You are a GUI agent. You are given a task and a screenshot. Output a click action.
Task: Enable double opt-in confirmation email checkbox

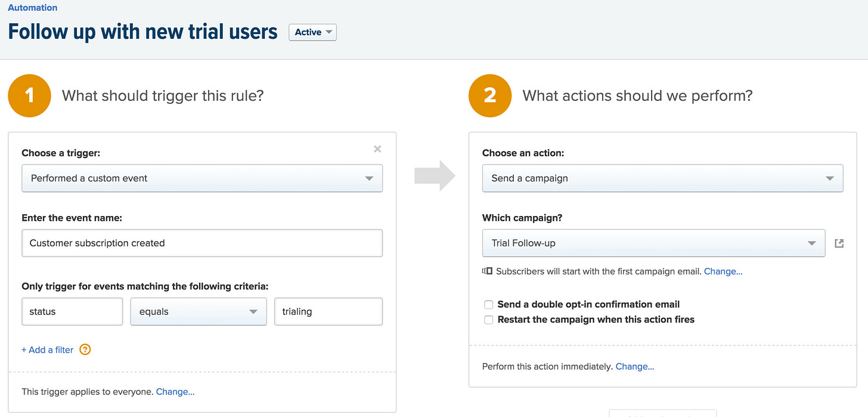(x=489, y=304)
